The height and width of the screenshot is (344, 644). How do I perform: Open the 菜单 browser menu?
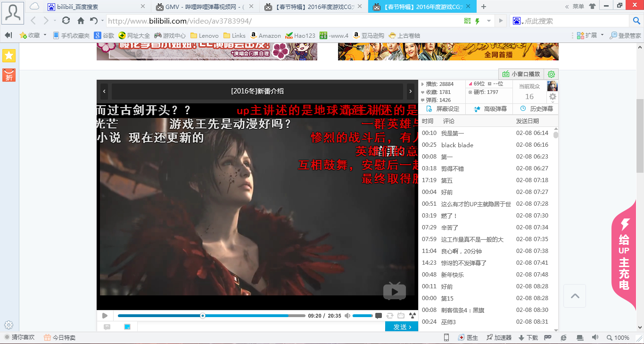(578, 7)
